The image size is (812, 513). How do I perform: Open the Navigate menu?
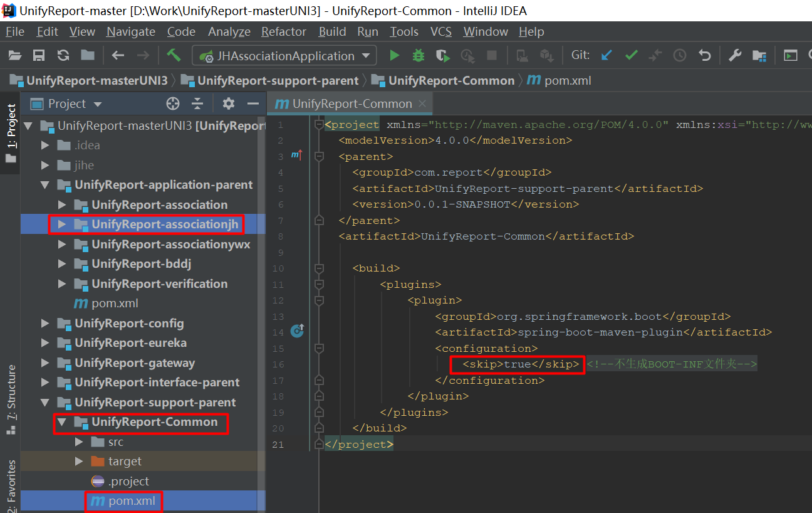131,31
